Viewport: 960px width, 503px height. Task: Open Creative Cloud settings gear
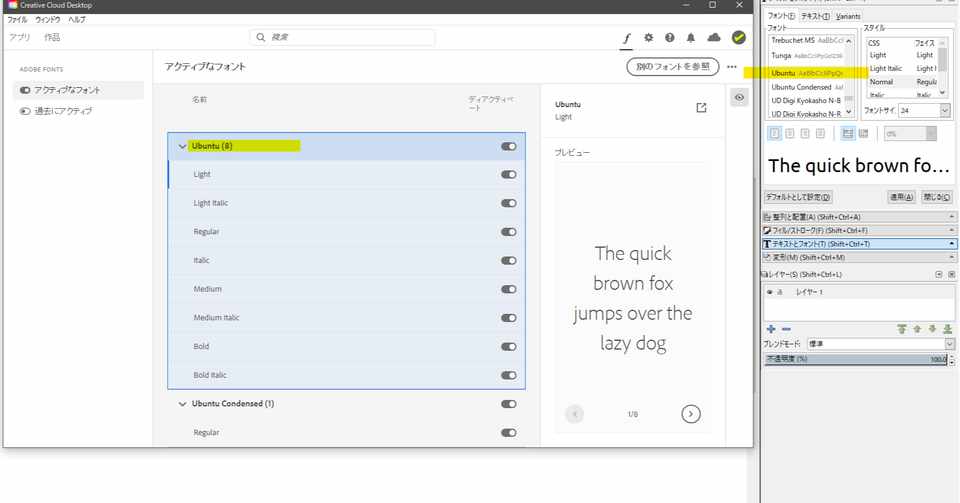coord(648,38)
